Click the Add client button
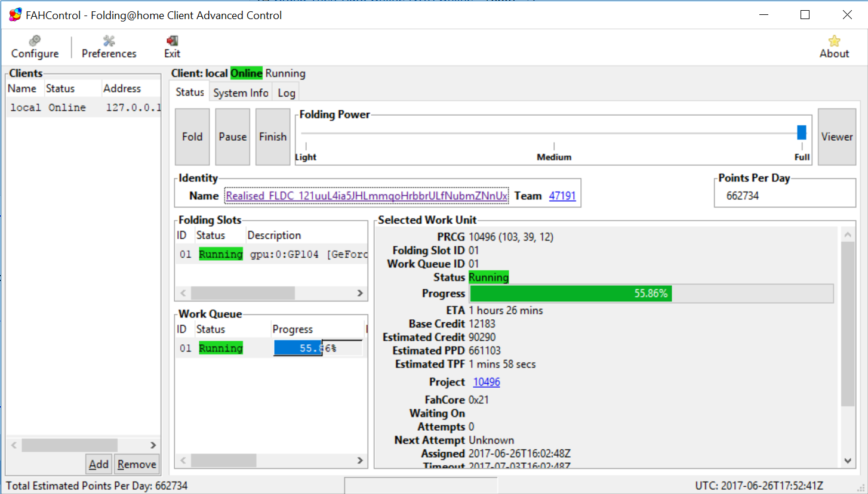The image size is (868, 494). 99,464
